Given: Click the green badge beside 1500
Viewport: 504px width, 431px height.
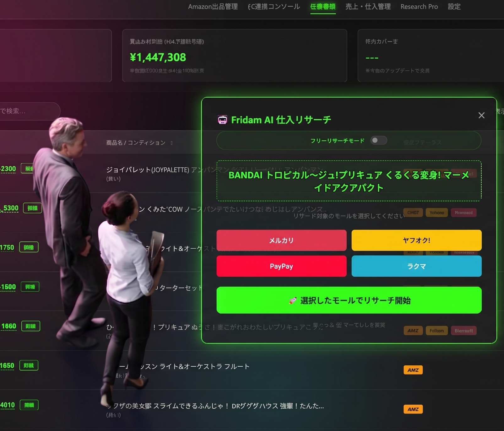Looking at the screenshot, I should point(30,287).
